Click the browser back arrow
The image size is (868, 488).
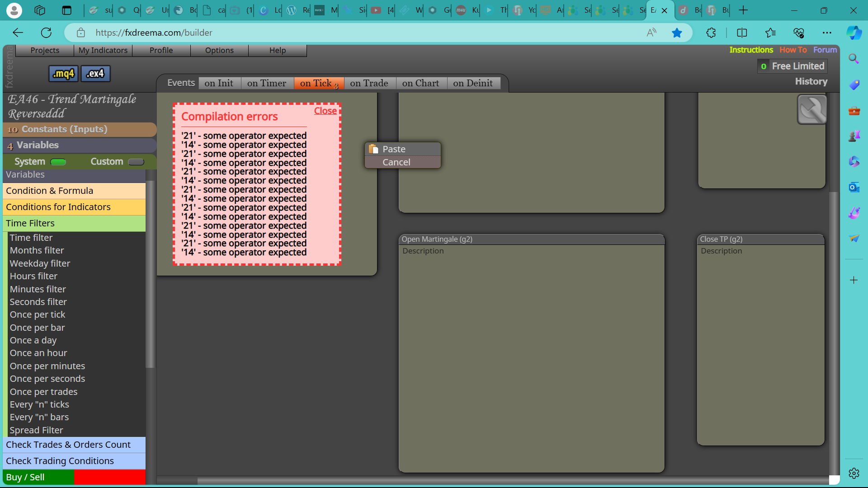click(18, 33)
